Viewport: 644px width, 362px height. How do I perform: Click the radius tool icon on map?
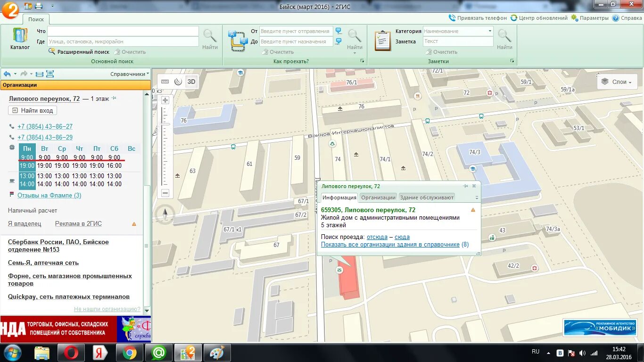(x=178, y=81)
